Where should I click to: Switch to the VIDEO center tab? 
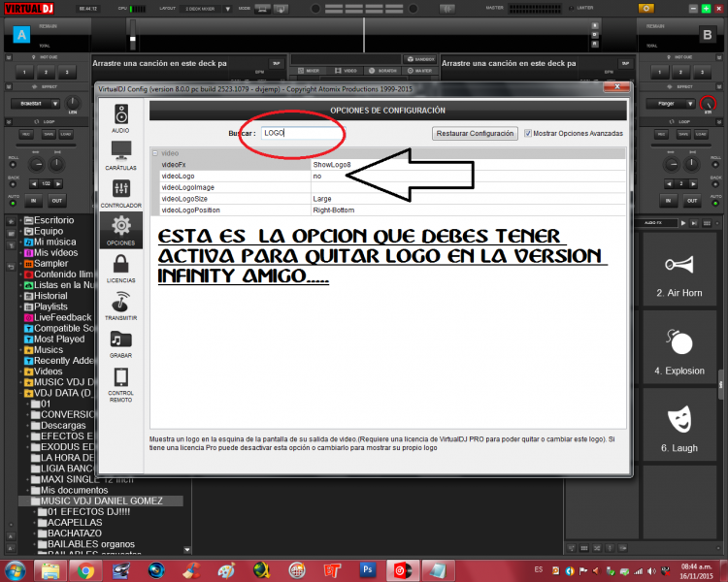click(346, 71)
